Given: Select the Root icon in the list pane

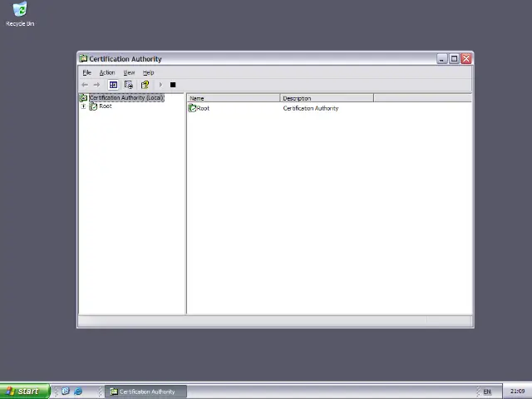Looking at the screenshot, I should tap(192, 108).
